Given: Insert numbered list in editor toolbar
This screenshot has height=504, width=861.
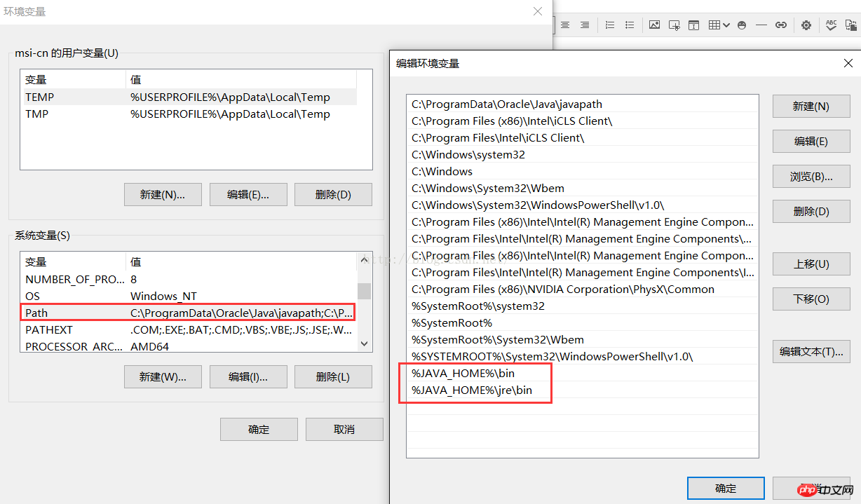Looking at the screenshot, I should click(x=610, y=25).
